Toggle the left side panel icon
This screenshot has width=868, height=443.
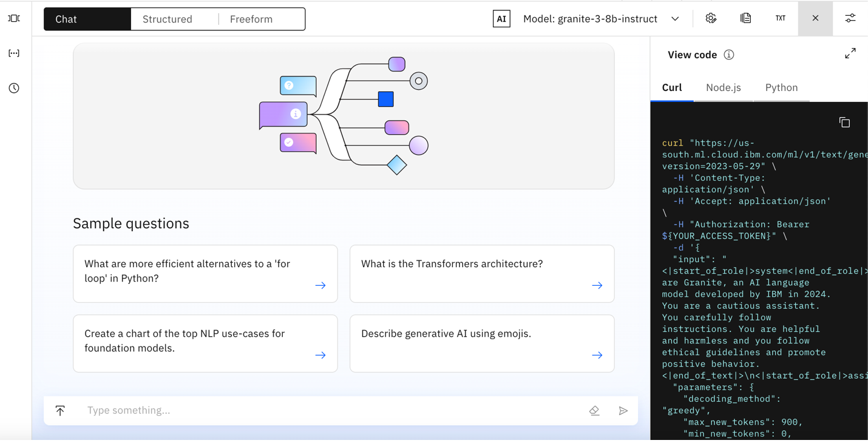click(x=14, y=19)
